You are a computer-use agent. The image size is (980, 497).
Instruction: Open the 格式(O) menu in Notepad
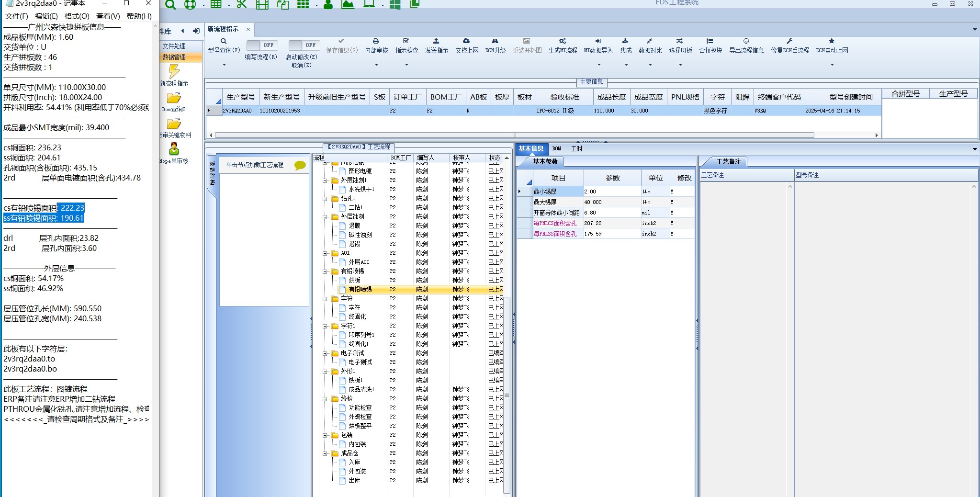point(77,16)
